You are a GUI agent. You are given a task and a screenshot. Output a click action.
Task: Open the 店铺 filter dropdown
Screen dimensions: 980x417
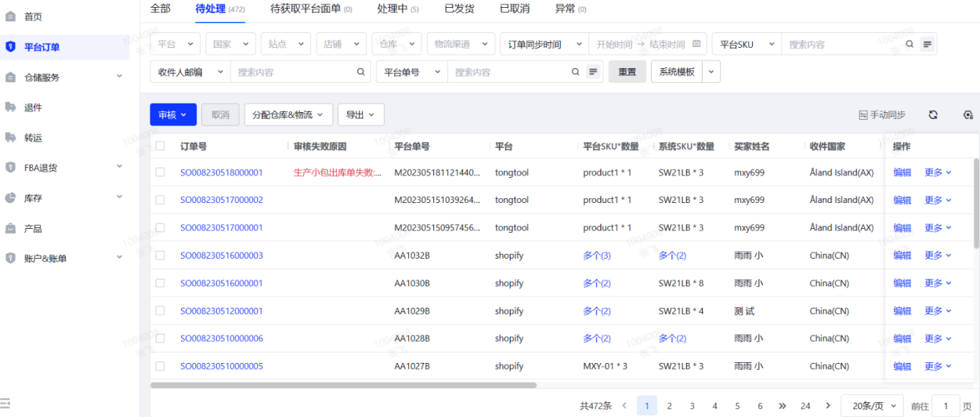tap(342, 44)
